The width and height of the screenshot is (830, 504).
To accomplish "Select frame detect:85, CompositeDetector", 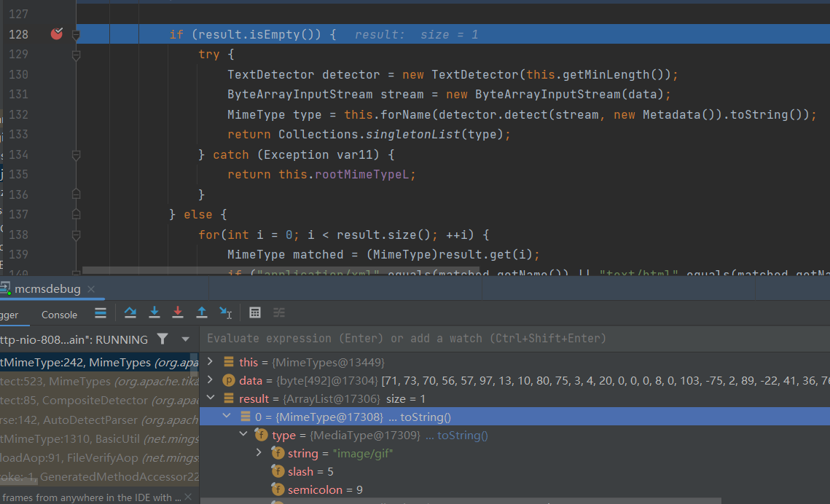I will click(x=100, y=401).
